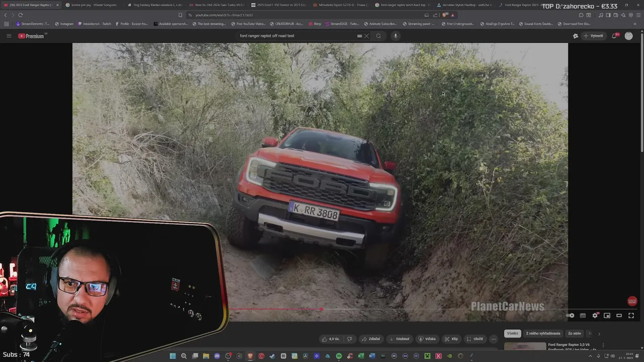Select the Všetko filter chip
The image size is (644, 362).
[x=512, y=333]
